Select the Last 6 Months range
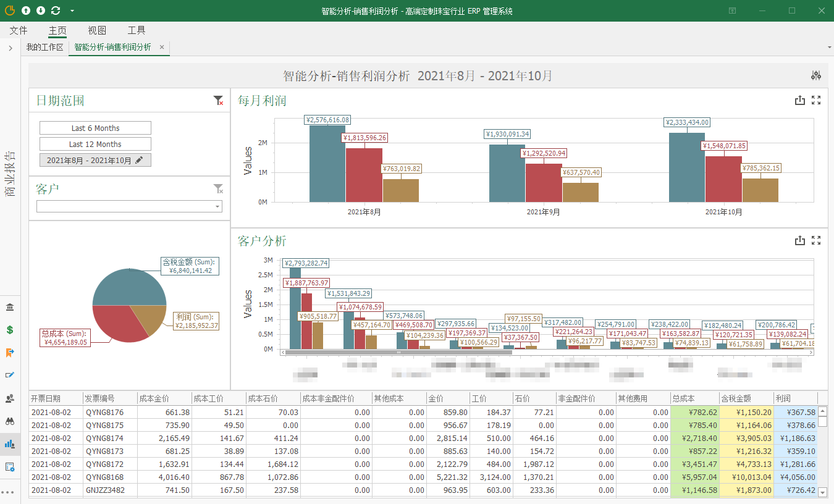Image resolution: width=834 pixels, height=504 pixels. click(x=95, y=128)
